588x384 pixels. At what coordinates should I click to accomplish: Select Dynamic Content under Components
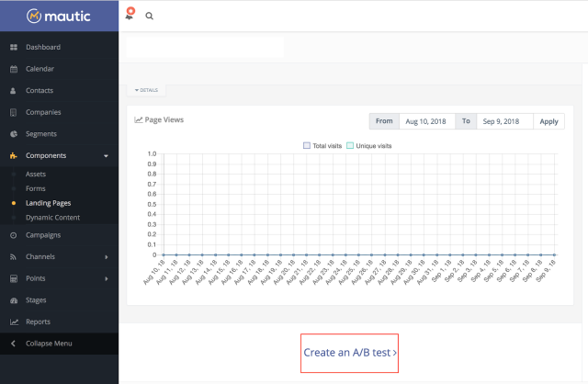[x=53, y=218]
